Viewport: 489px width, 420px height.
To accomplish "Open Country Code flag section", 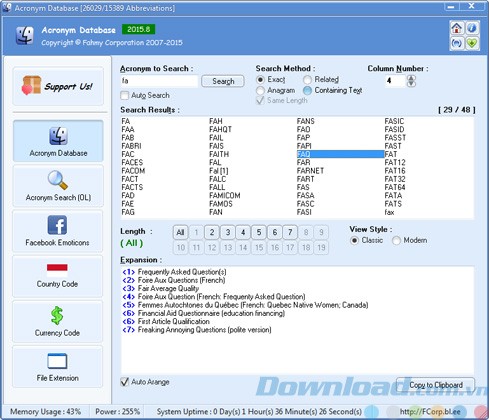I will 58,276.
